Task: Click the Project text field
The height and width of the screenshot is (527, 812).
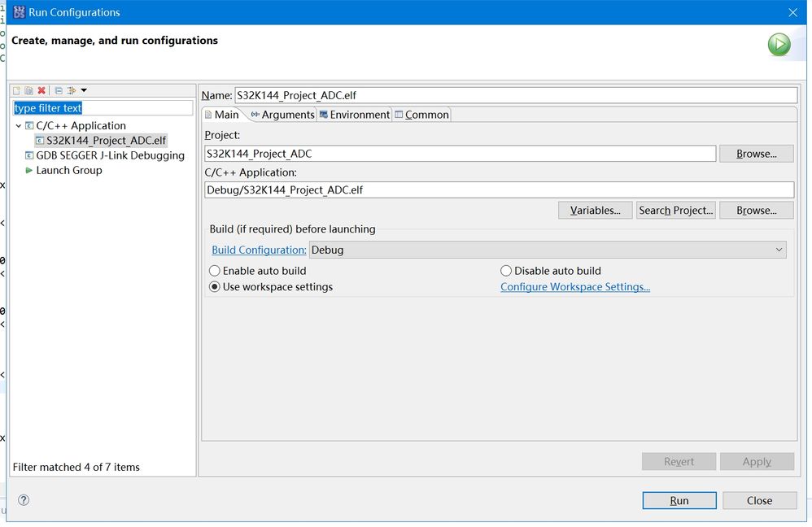Action: pyautogui.click(x=460, y=154)
